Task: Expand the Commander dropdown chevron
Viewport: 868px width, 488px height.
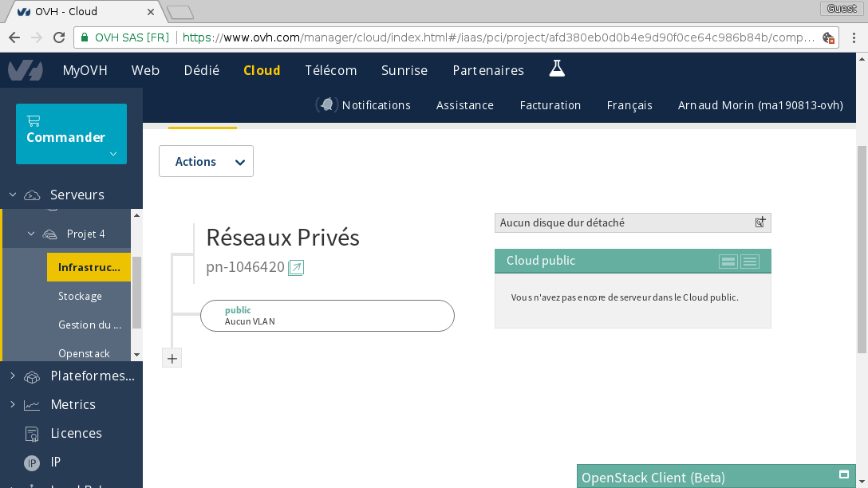Action: (x=113, y=154)
